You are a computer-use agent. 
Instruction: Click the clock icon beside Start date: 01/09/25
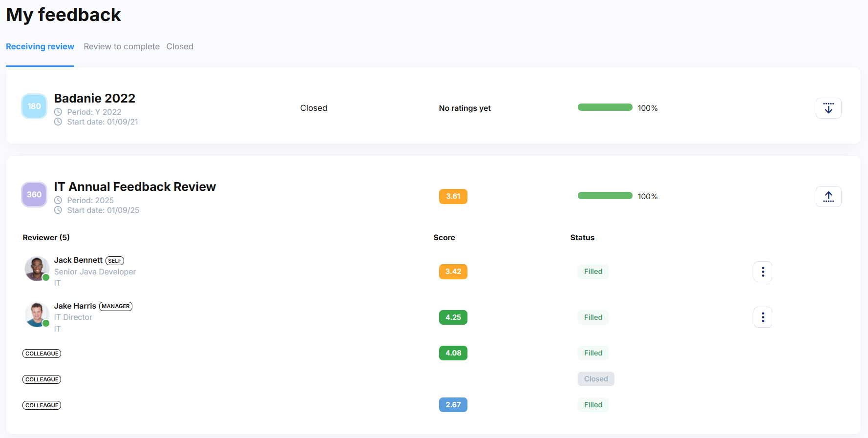pyautogui.click(x=58, y=210)
